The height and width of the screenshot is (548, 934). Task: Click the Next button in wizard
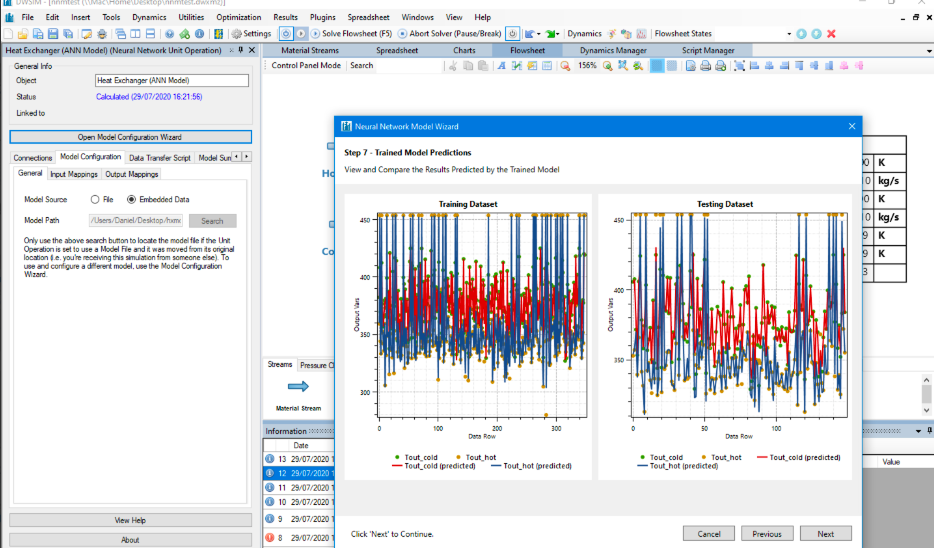pyautogui.click(x=825, y=534)
